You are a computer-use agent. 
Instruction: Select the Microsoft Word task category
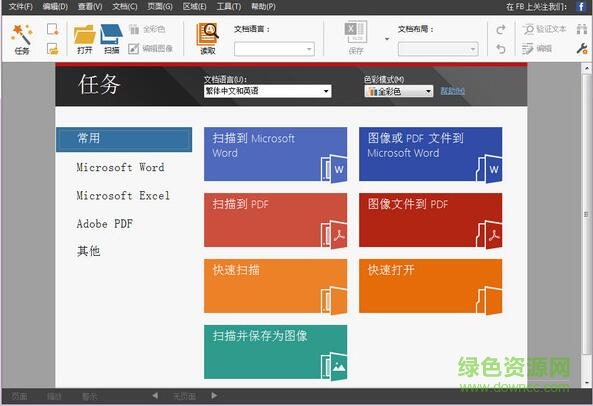(120, 167)
